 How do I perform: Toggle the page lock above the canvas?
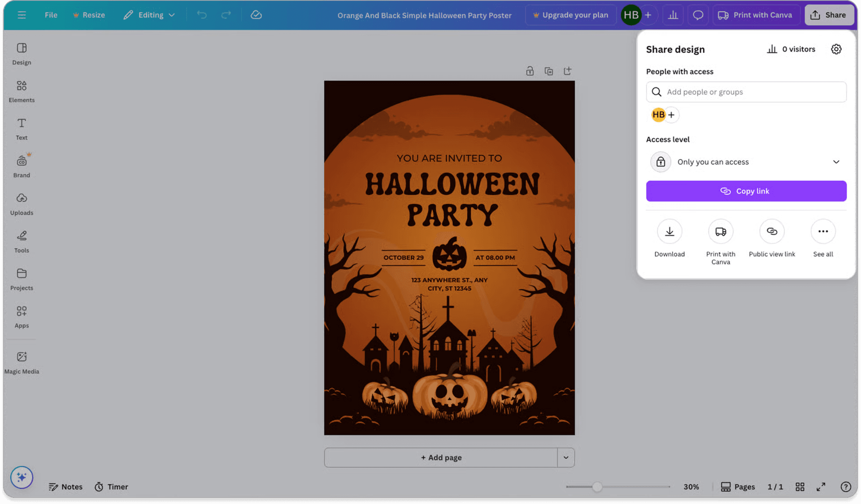tap(530, 71)
